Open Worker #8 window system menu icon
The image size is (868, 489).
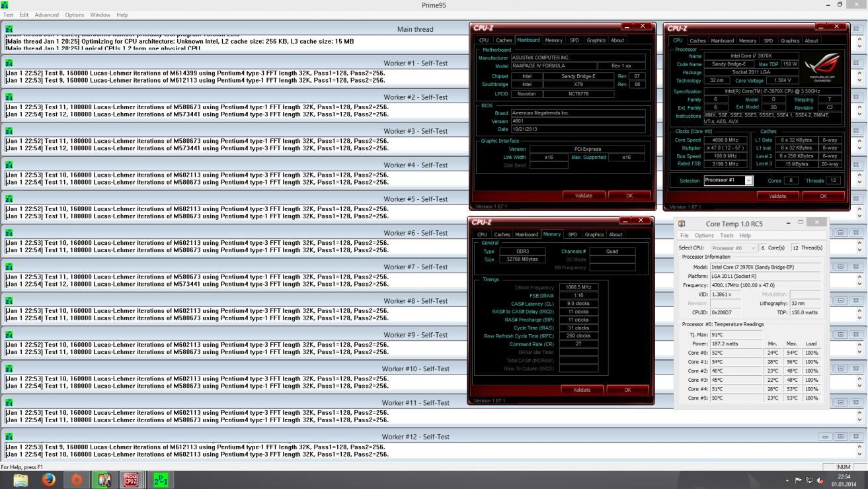(x=9, y=300)
